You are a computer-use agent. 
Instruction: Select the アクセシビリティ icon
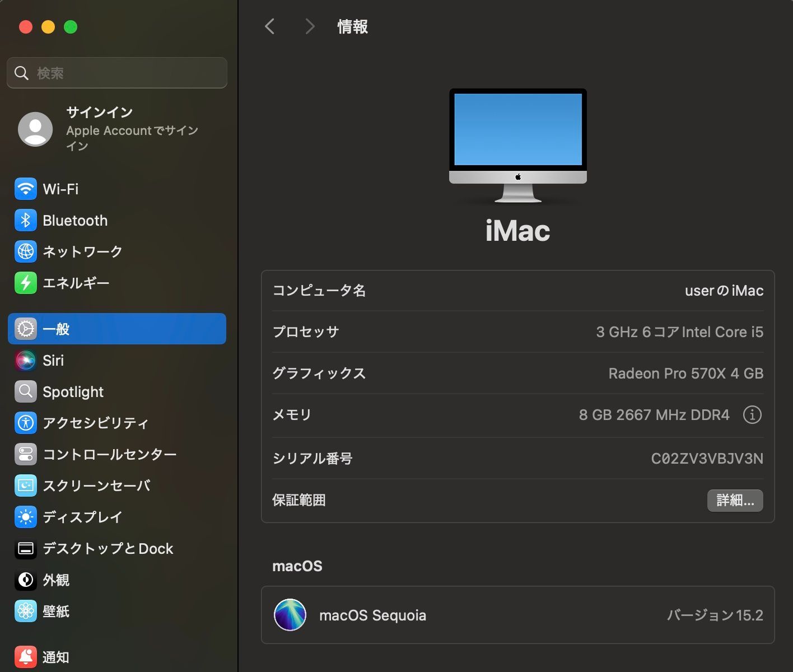26,423
